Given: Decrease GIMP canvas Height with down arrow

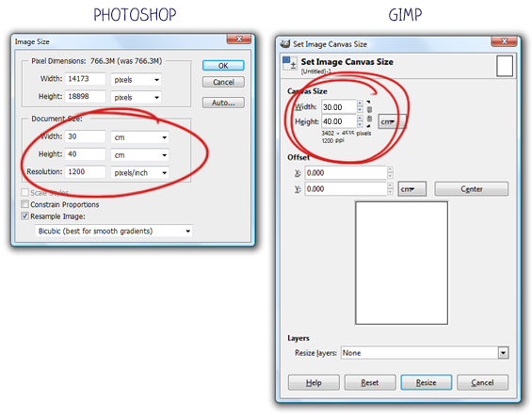Looking at the screenshot, I should (360, 125).
